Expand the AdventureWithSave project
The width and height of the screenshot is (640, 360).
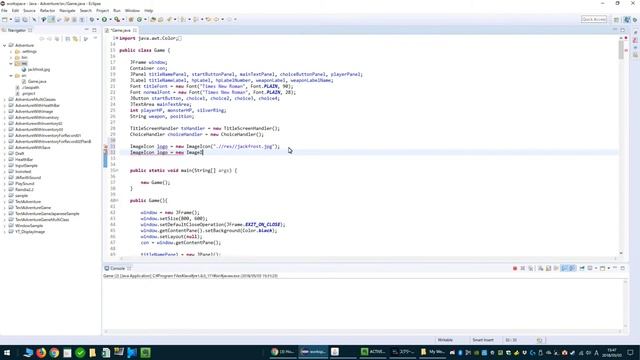pos(5,147)
